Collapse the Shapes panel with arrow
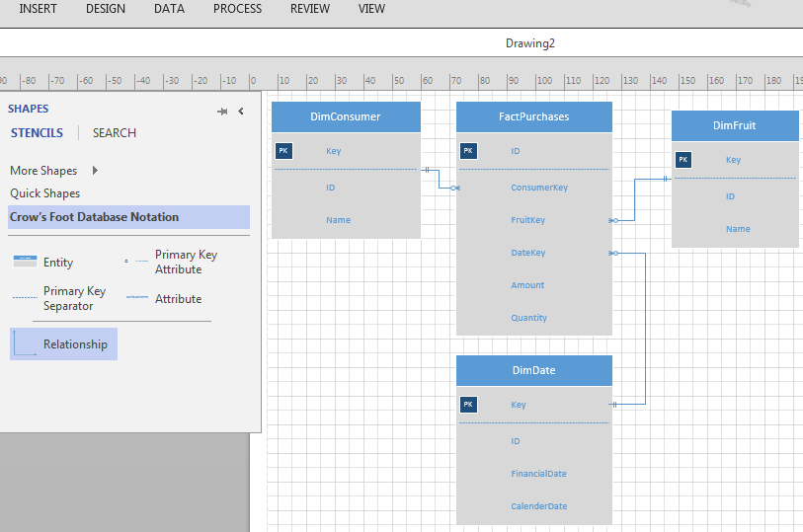Viewport: 803px width, 532px height. [x=241, y=112]
